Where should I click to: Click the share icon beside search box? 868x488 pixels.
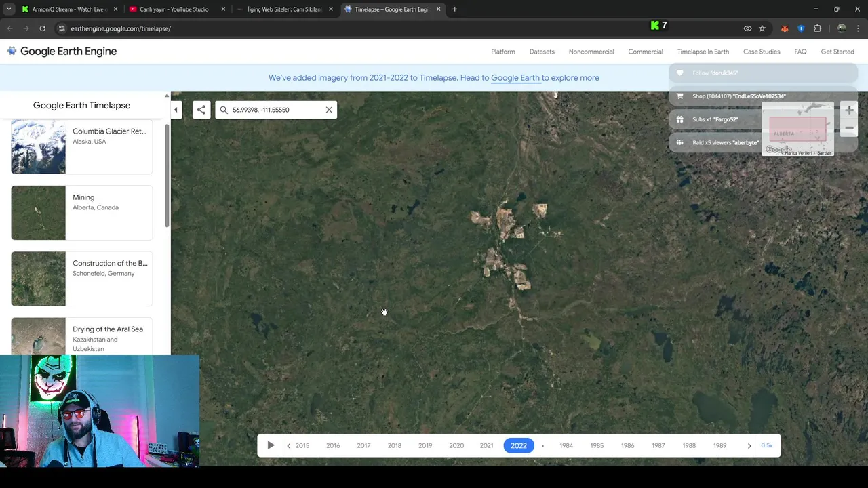(x=201, y=110)
